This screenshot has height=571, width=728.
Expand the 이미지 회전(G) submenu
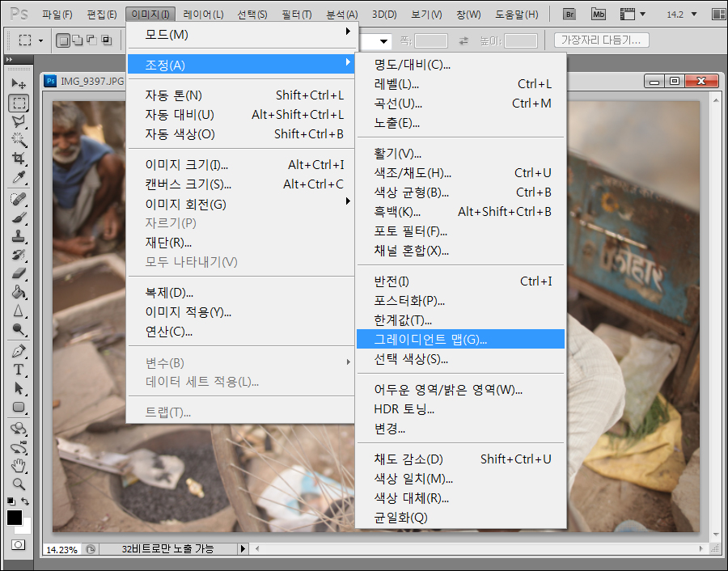(241, 204)
